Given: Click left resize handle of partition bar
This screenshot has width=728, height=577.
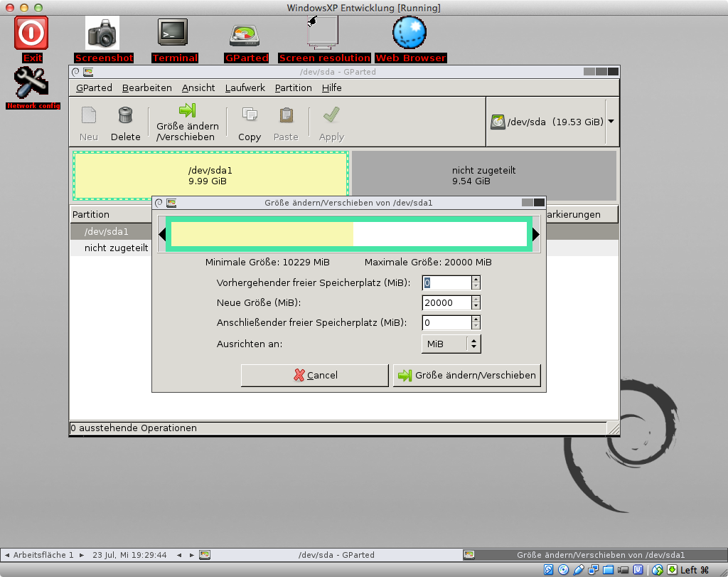Looking at the screenshot, I should (x=163, y=234).
